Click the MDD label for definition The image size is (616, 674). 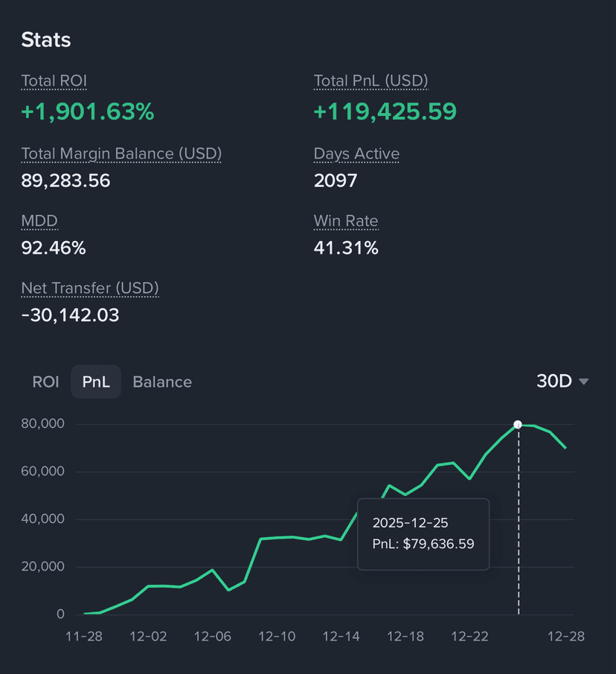tap(39, 221)
